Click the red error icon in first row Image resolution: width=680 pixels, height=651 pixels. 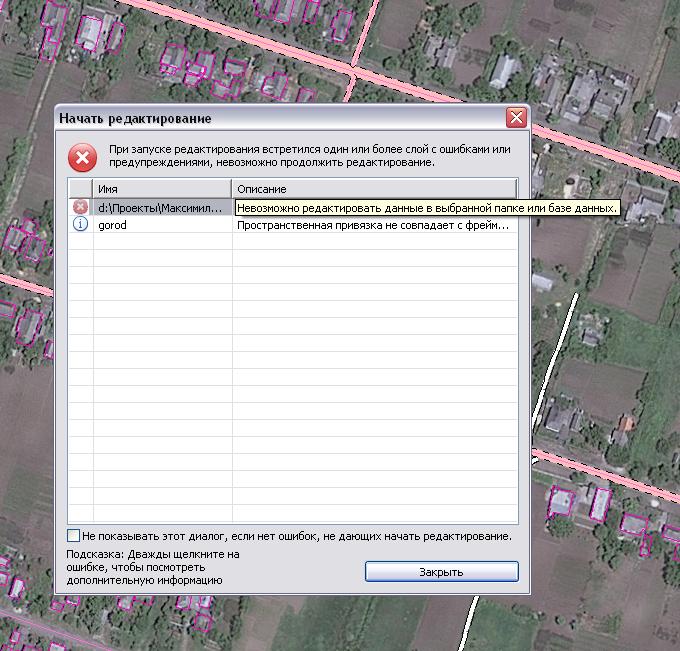tap(80, 207)
